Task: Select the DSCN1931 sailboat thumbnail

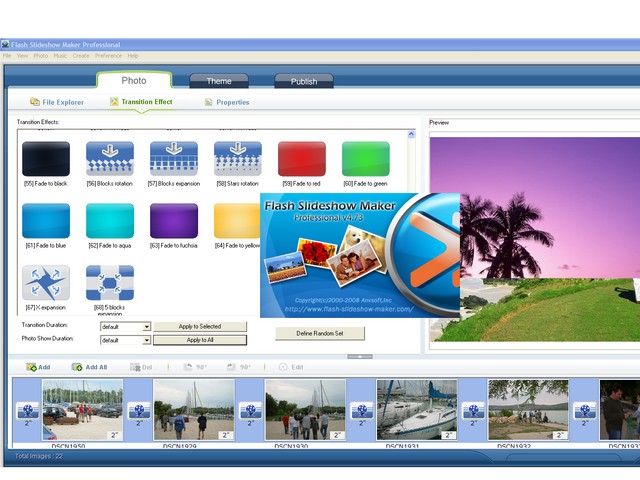Action: pos(417,410)
